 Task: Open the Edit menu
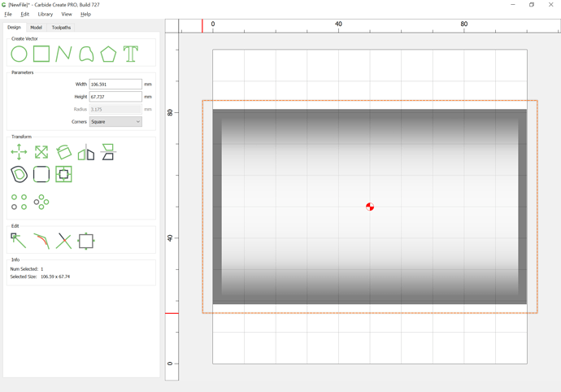click(x=24, y=14)
